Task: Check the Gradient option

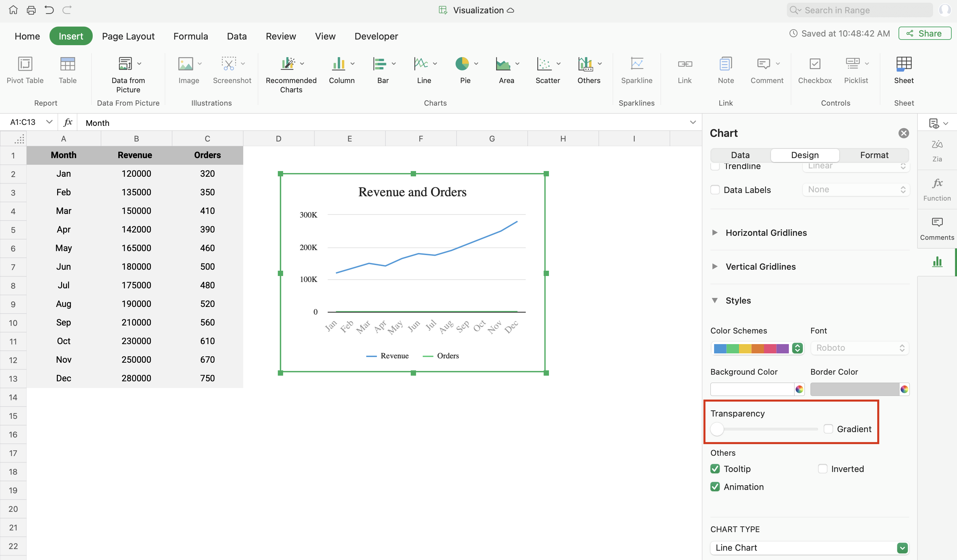Action: pyautogui.click(x=828, y=429)
